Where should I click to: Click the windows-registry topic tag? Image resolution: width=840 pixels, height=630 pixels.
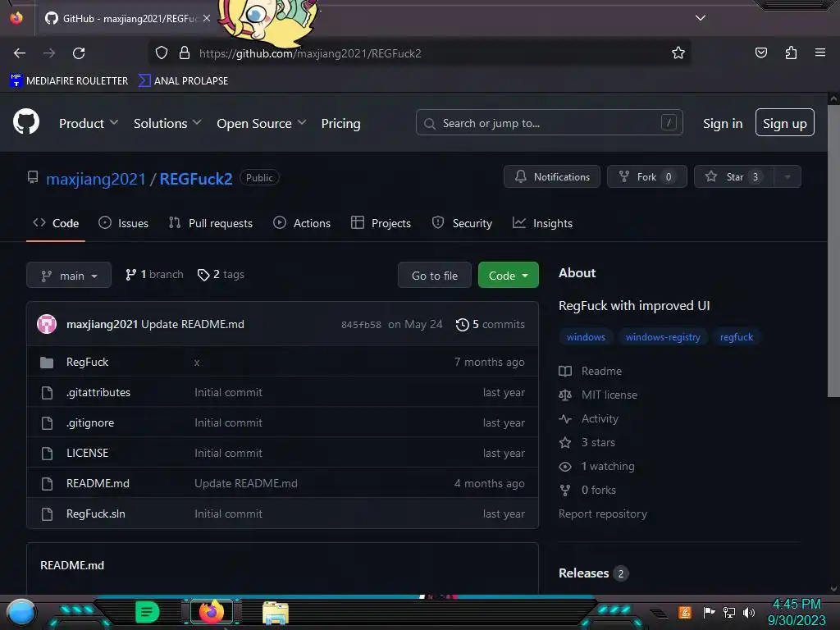[x=663, y=337]
